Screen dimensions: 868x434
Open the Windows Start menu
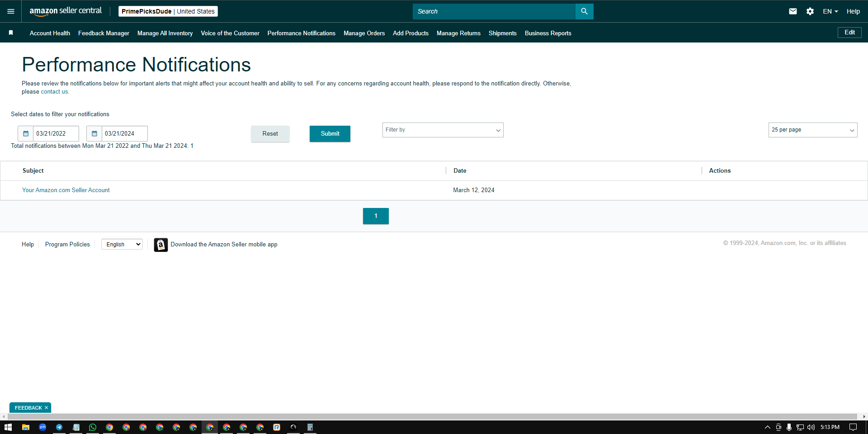(x=8, y=427)
